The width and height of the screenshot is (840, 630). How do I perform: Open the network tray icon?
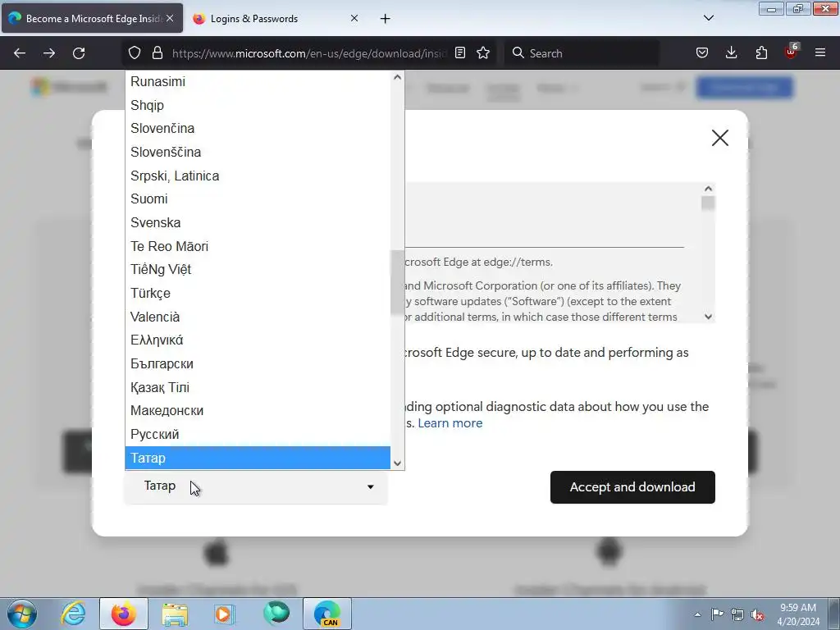pos(737,614)
